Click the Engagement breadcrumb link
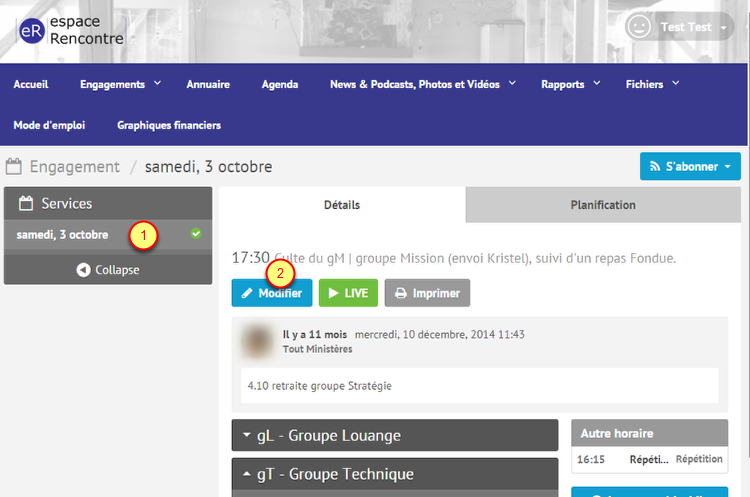The image size is (750, 497). (x=75, y=166)
